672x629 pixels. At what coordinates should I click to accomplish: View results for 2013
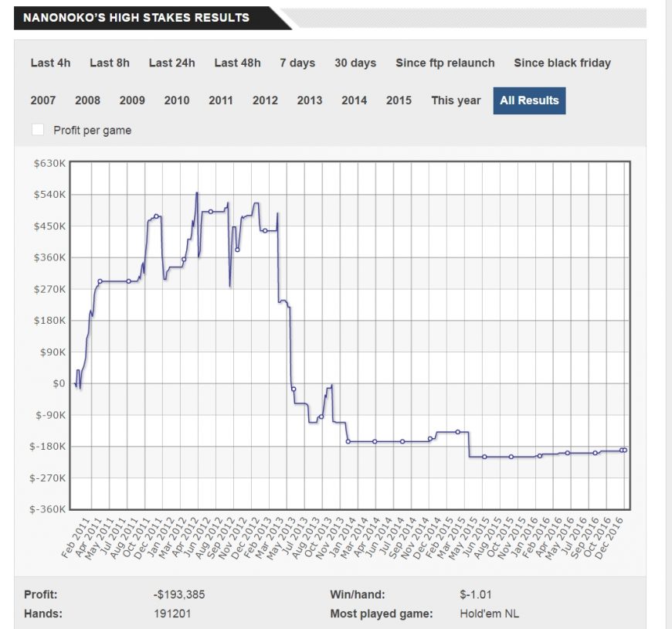point(310,100)
